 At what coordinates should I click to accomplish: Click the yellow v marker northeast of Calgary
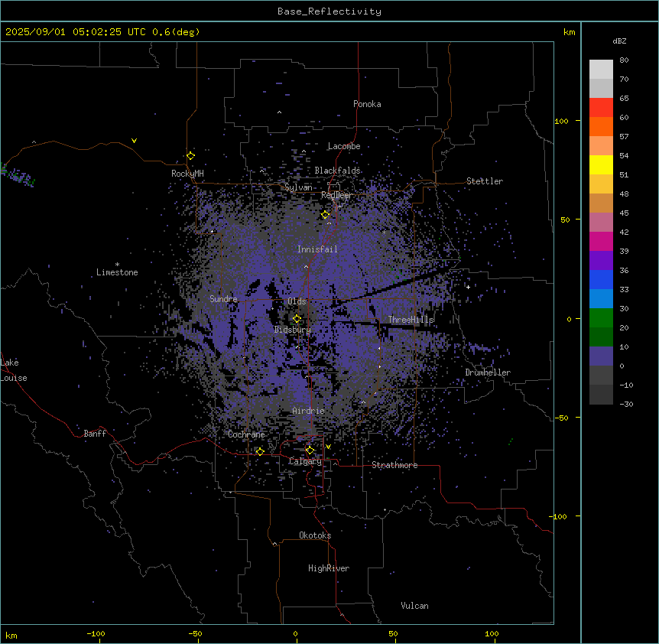328,447
